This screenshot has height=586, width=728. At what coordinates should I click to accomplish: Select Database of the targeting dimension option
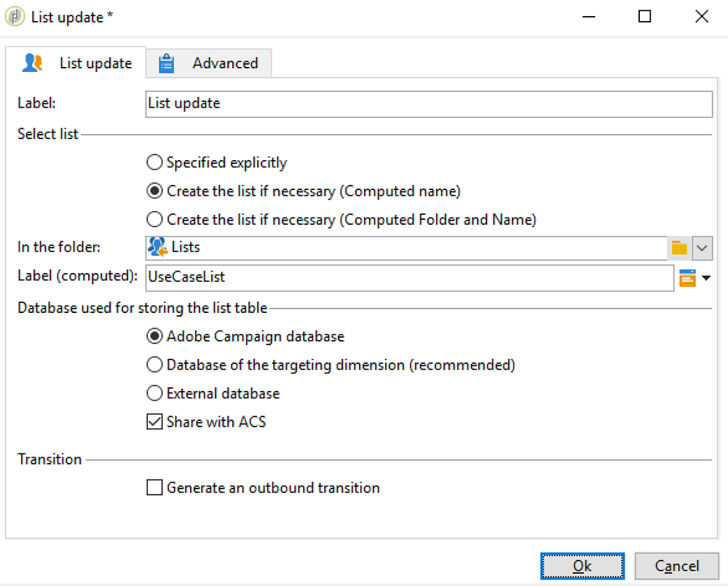(x=154, y=365)
